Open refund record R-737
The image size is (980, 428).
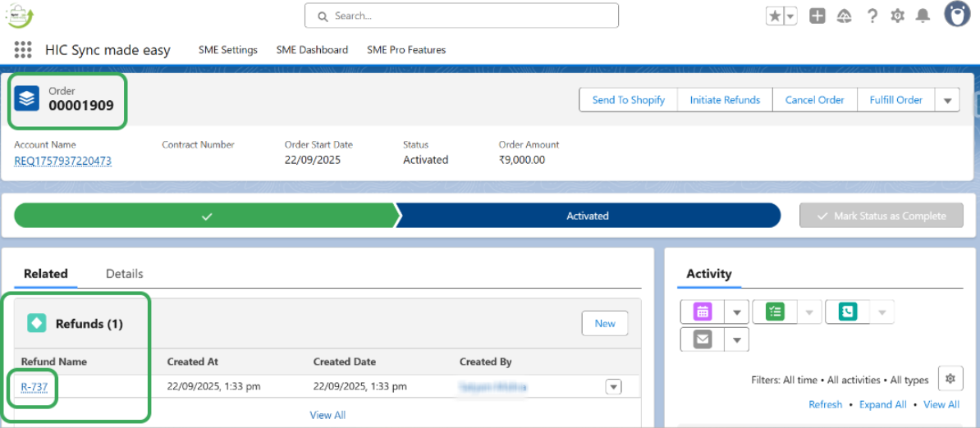point(34,387)
